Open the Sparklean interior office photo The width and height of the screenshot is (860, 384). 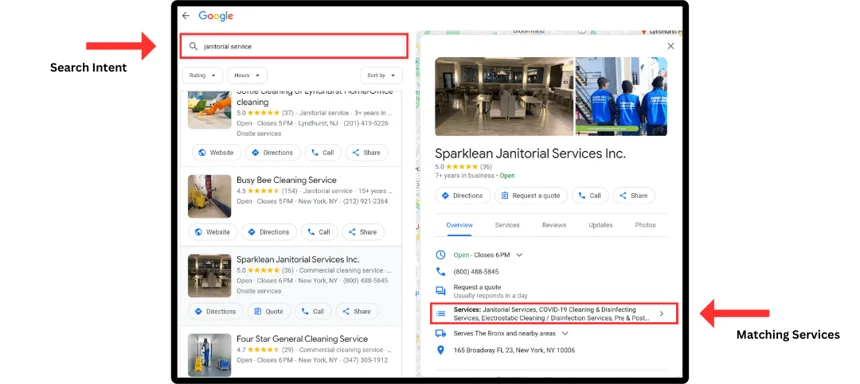coord(504,96)
